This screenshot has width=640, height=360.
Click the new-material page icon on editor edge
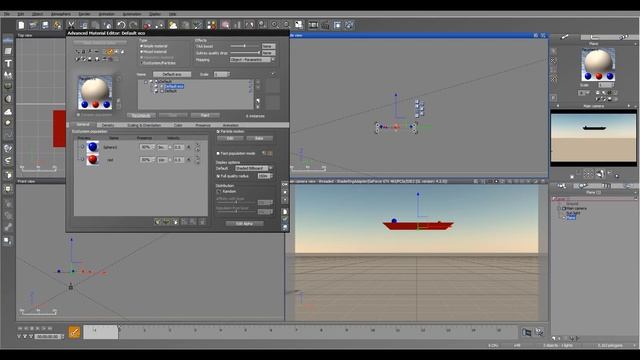(285, 211)
